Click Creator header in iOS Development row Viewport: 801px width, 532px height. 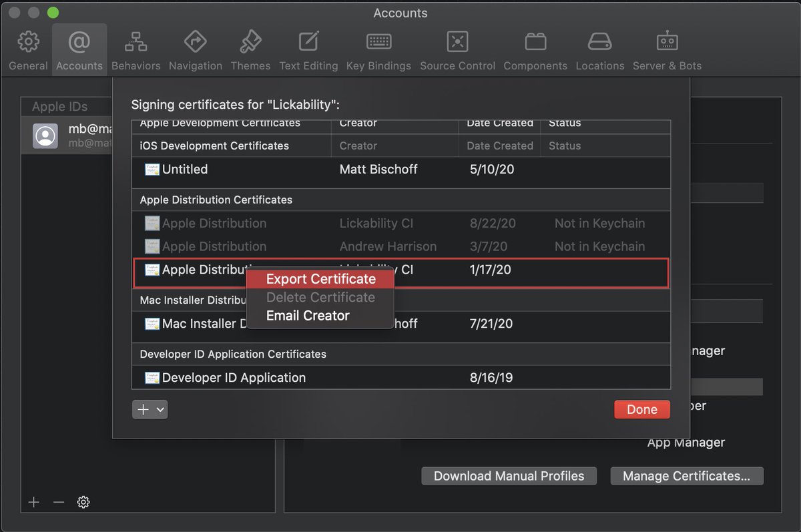point(358,146)
